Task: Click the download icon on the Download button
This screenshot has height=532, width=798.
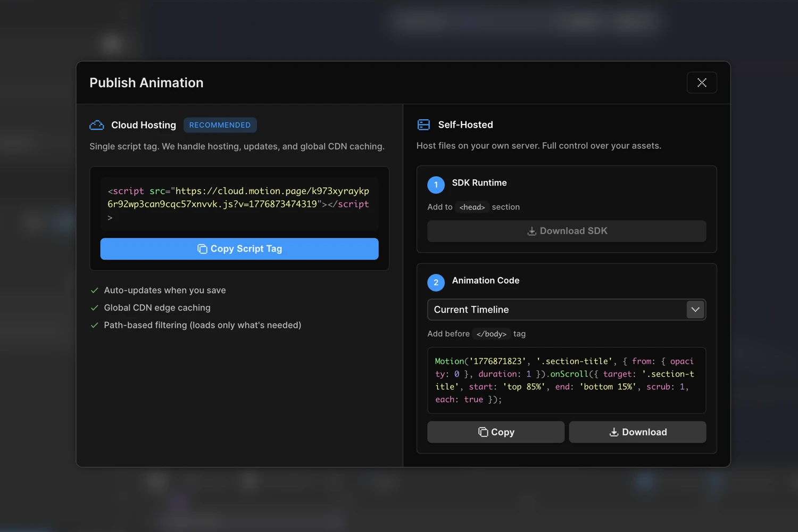Action: coord(613,432)
